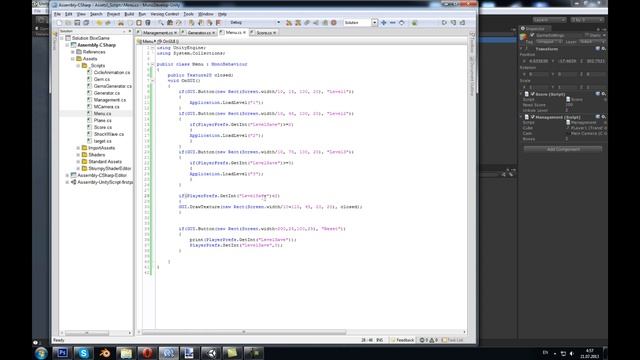Open the Search menu
This screenshot has width=640, height=360.
coord(96,14)
